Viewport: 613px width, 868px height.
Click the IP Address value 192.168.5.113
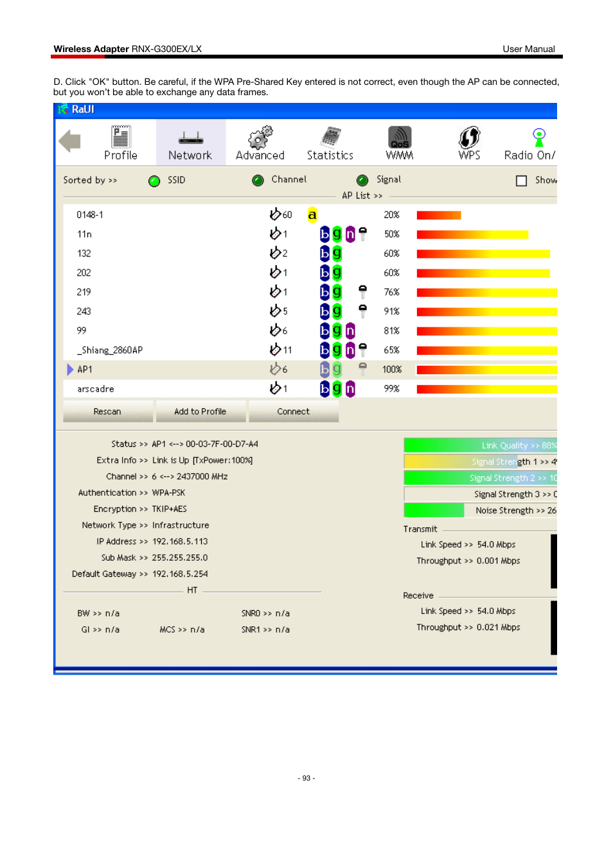tap(180, 541)
